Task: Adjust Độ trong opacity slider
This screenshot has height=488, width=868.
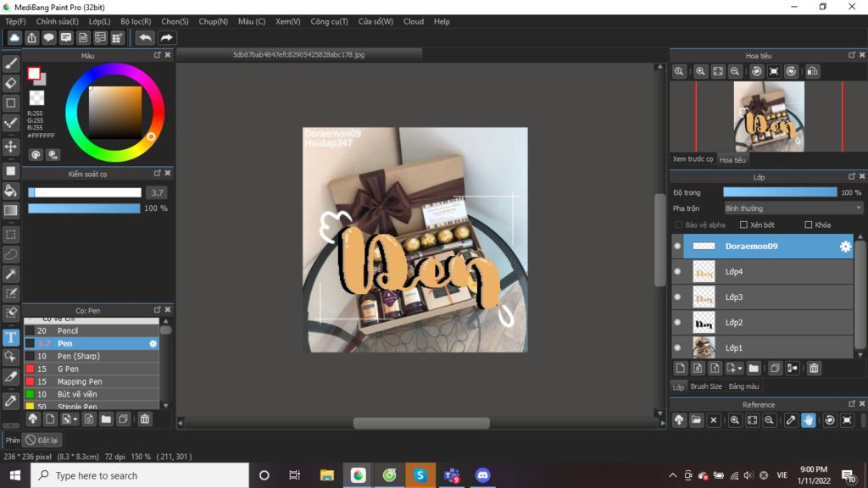Action: pyautogui.click(x=780, y=192)
